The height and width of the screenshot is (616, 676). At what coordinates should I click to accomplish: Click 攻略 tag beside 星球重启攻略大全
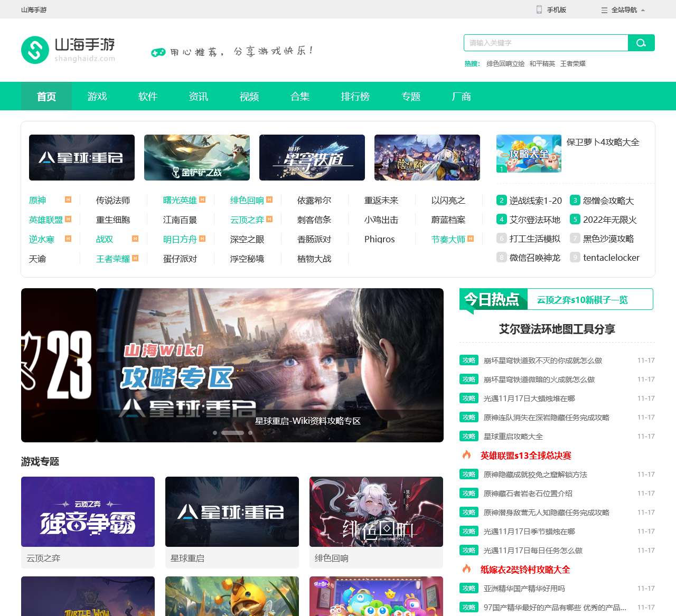click(x=468, y=437)
